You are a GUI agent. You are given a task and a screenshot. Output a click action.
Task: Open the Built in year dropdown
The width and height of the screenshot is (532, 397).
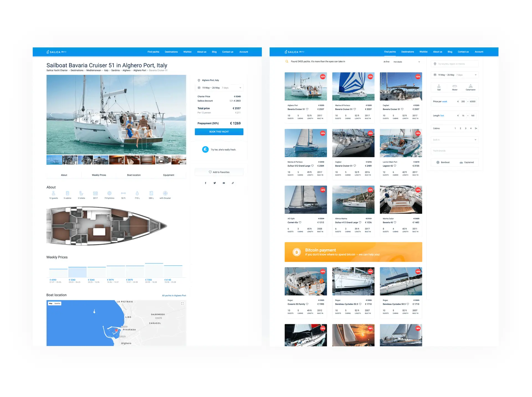coord(454,140)
